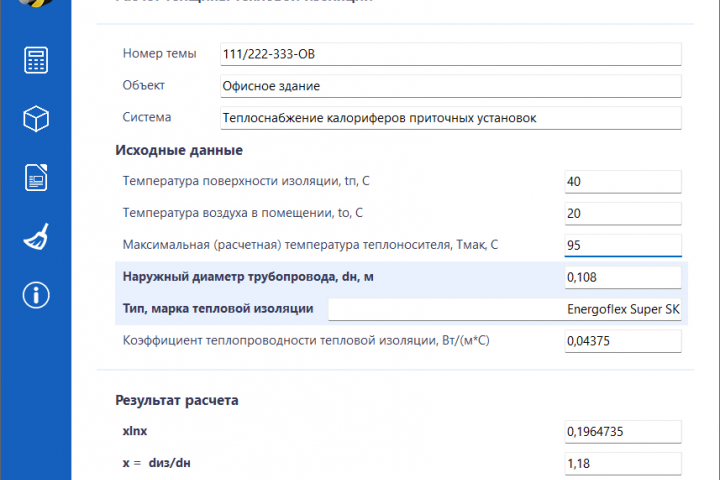Viewport: 720px width, 480px height.
Task: Open the 3D cube icon in sidebar
Action: coord(36,119)
